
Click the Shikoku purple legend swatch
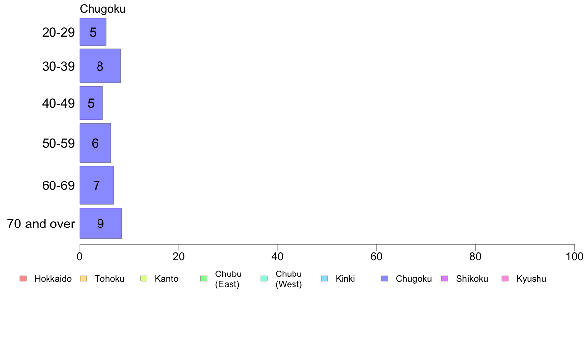click(x=445, y=278)
